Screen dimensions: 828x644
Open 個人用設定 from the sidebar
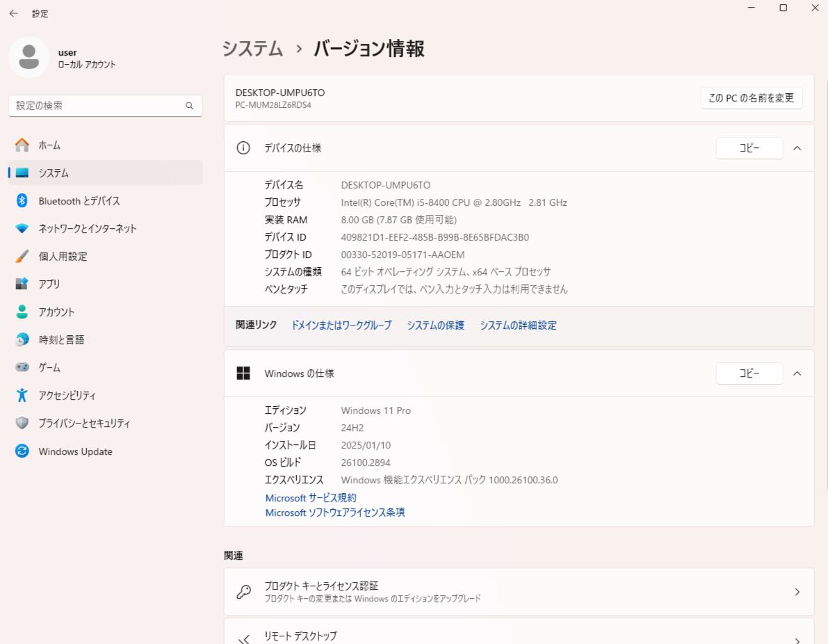(106, 256)
